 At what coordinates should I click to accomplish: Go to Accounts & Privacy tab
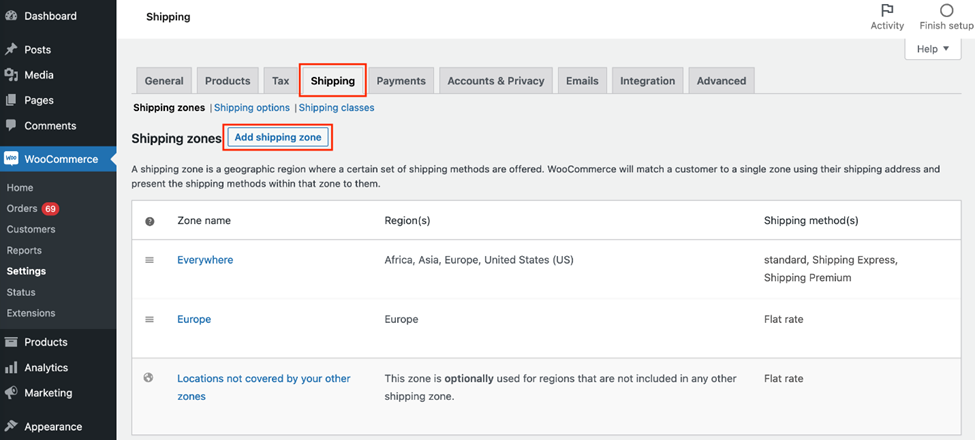click(x=496, y=81)
